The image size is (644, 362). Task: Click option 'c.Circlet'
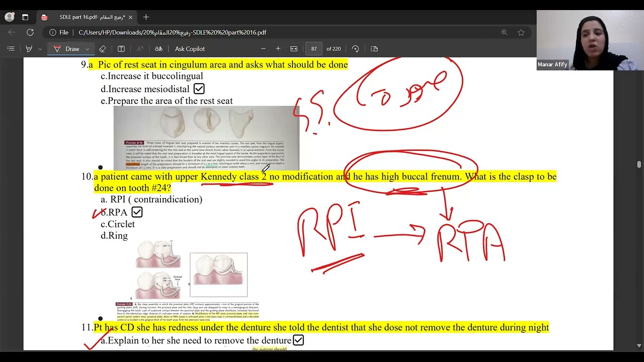(x=118, y=224)
